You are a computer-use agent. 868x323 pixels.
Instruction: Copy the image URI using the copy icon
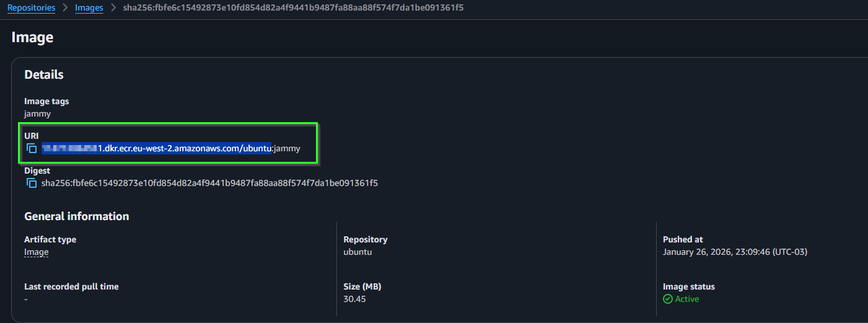pos(32,149)
